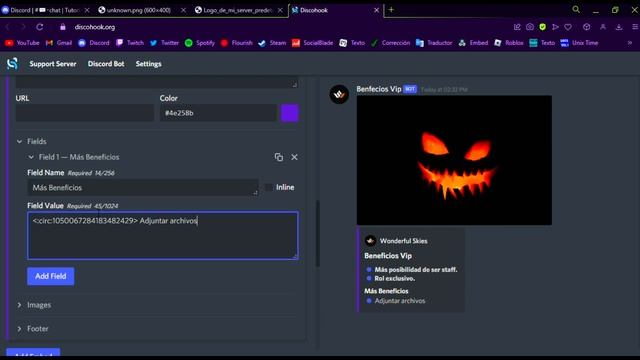640x360 pixels.
Task: Open the Discord bookmark
Action: 94,43
